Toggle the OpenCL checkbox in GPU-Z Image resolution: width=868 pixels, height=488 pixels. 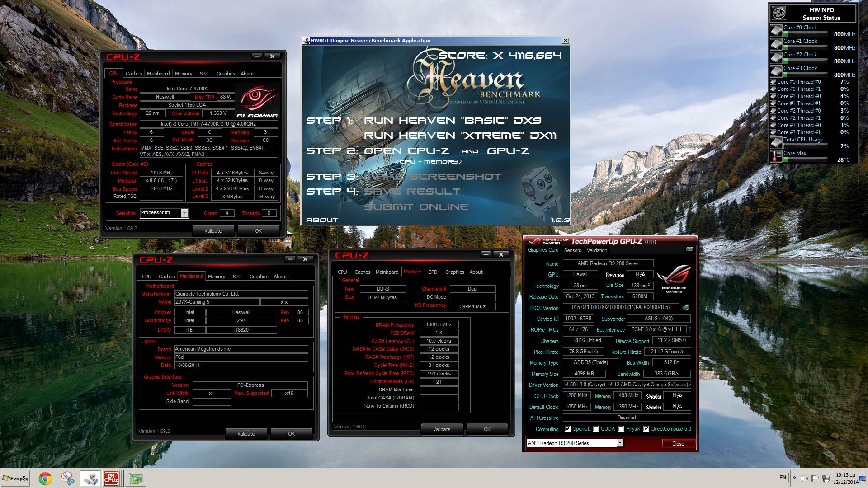(568, 429)
